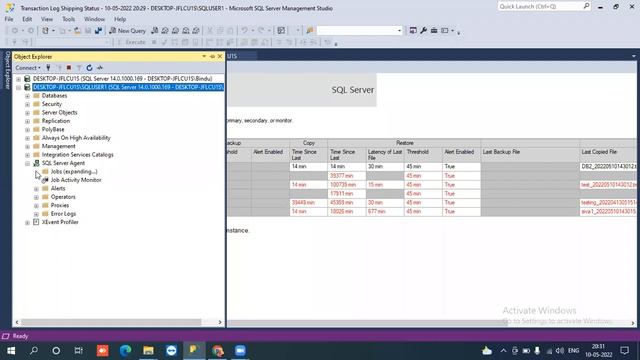Expand the XEvent Profiler node
This screenshot has width=640, height=360.
tap(27, 222)
